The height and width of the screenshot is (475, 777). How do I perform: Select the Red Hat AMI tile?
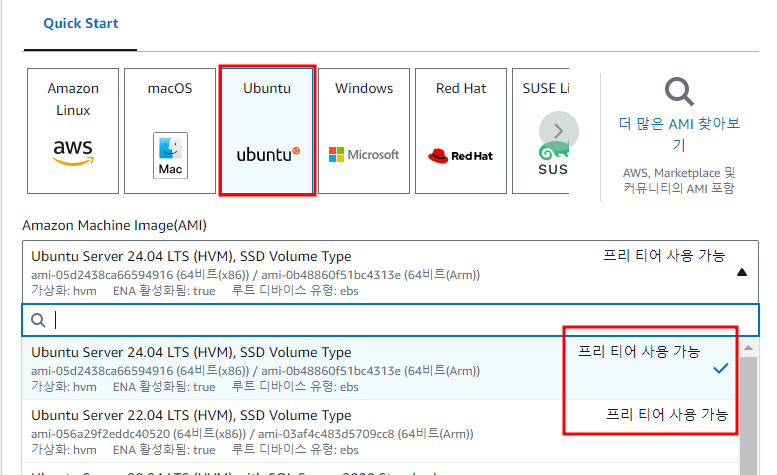(461, 131)
